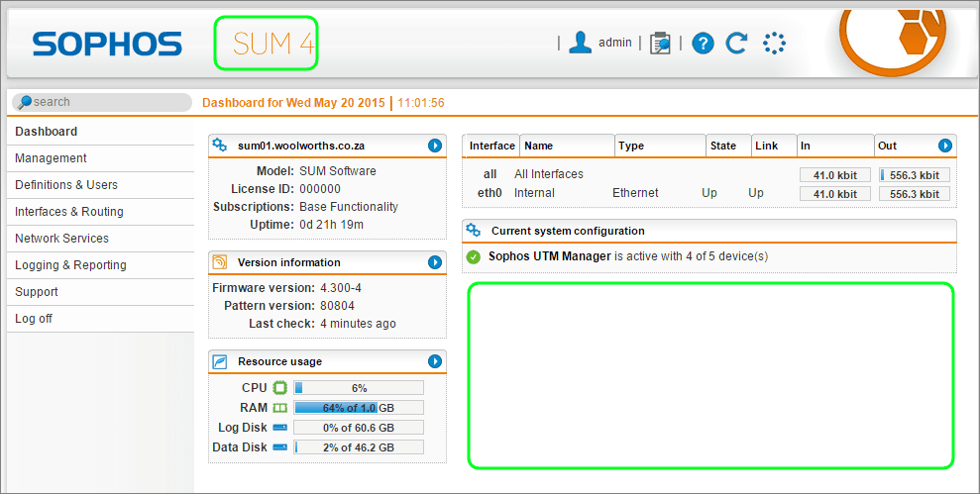Screen dimensions: 980x494
Task: Click pattern version value 80804
Action: coord(338,306)
